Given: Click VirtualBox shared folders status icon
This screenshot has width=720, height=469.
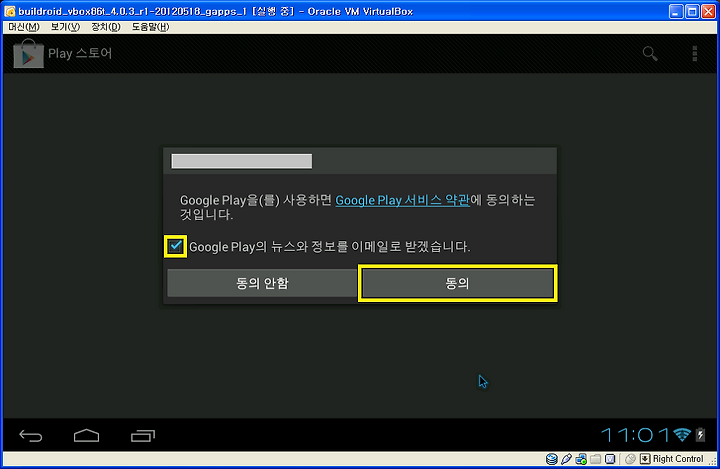Looking at the screenshot, I should [x=596, y=459].
